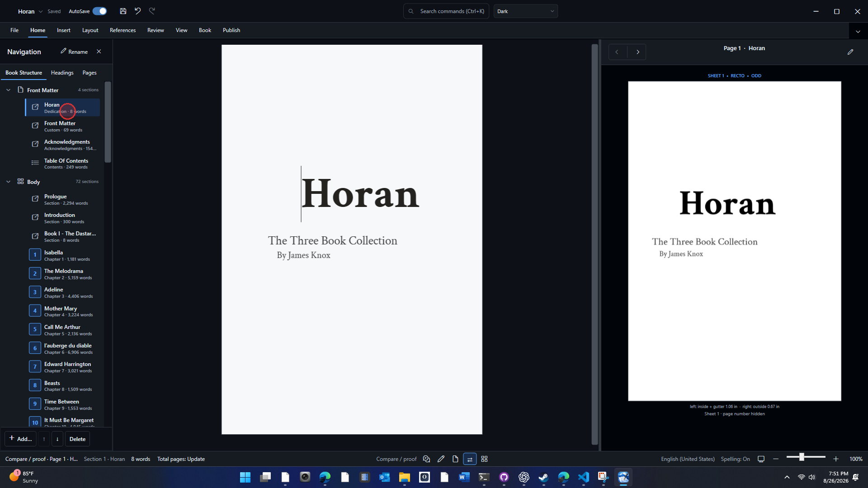This screenshot has height=488, width=868.
Task: Select the Acknowledgments section
Action: tap(63, 145)
